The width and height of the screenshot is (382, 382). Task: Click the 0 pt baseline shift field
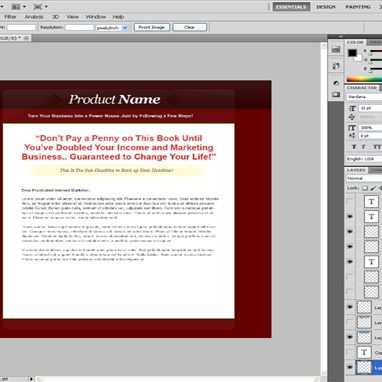coord(370,136)
